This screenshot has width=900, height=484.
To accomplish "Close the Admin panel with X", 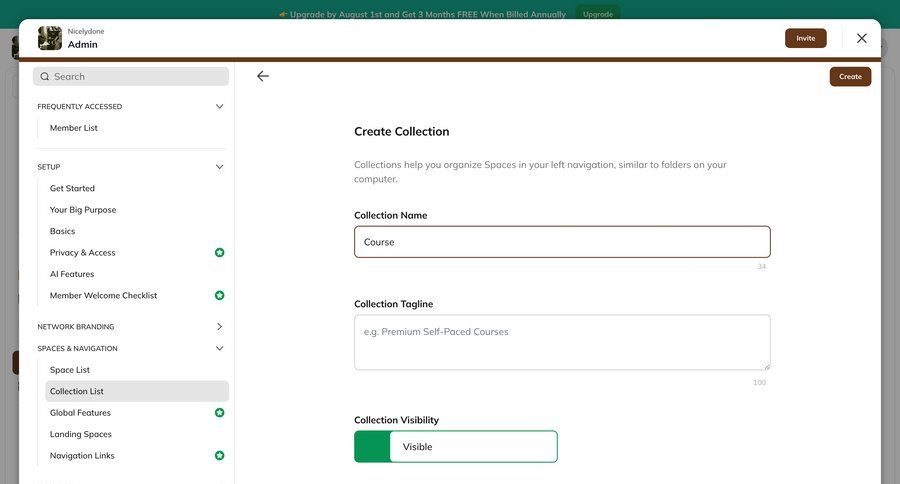I will pyautogui.click(x=862, y=38).
